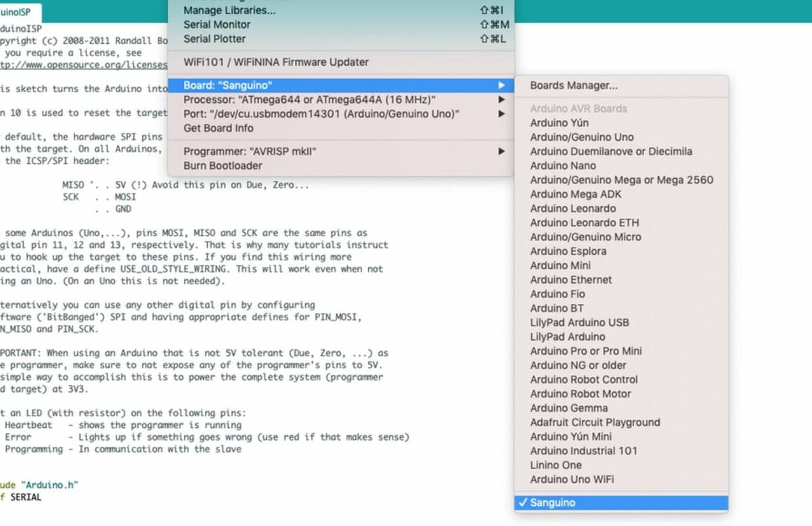Open Manage Libraries menu entry
812x526 pixels.
click(x=341, y=10)
